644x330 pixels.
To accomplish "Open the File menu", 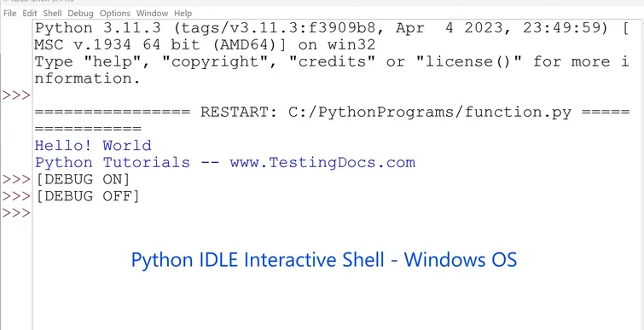I will pos(9,13).
